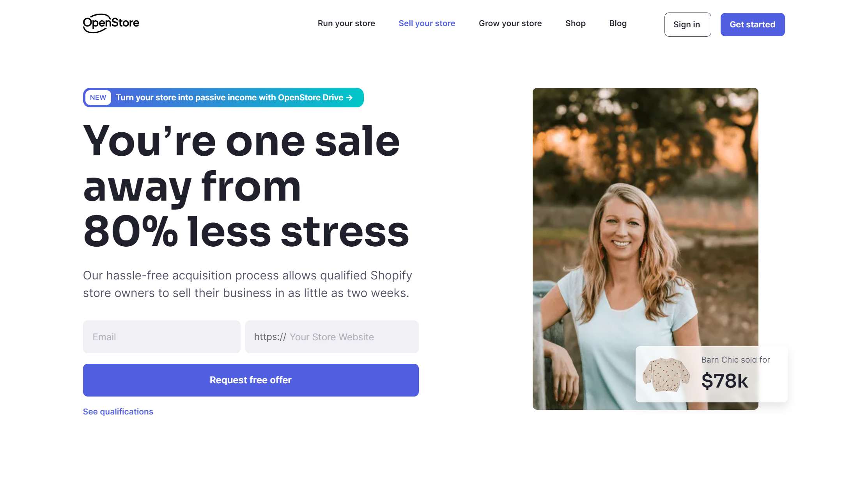This screenshot has height=482, width=868.
Task: Click the Sign in button
Action: (687, 25)
